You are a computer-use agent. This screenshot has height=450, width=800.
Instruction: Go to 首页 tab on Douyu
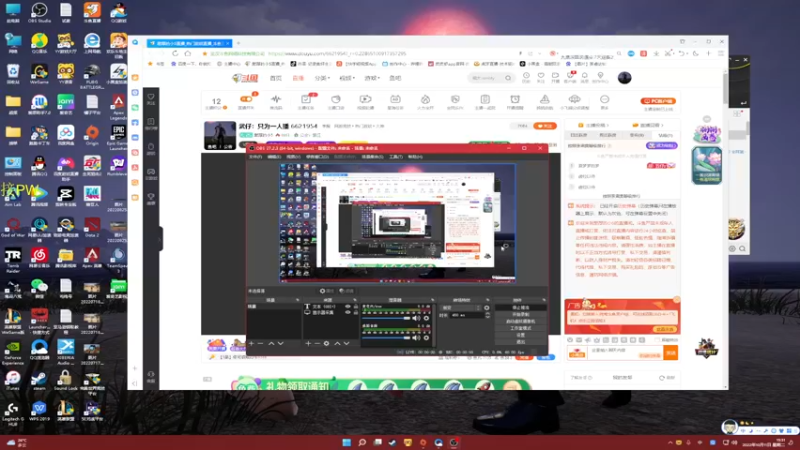(276, 78)
